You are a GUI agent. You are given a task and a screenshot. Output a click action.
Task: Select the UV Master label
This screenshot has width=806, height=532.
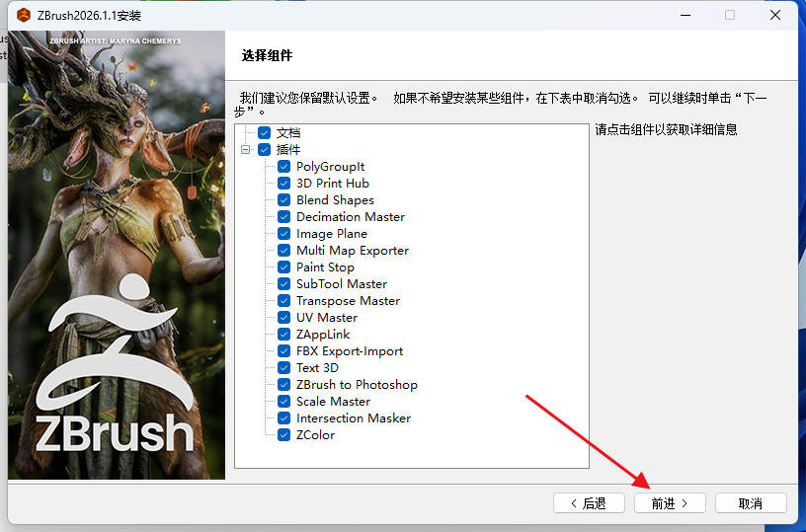(x=327, y=318)
